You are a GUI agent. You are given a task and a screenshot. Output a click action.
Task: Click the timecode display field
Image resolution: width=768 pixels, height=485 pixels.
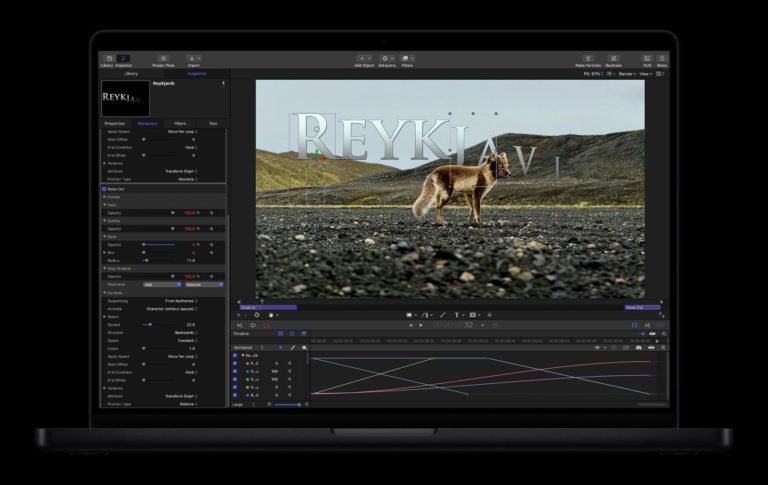tap(453, 325)
